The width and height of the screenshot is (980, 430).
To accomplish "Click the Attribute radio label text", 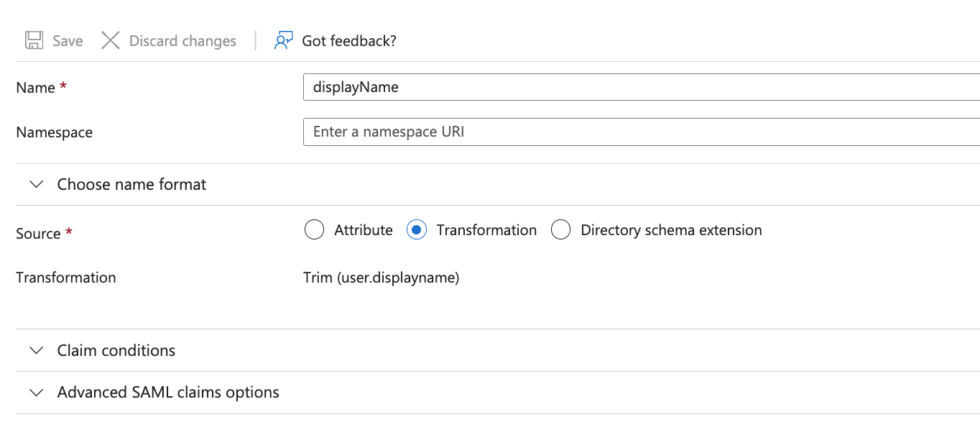I will click(x=364, y=230).
